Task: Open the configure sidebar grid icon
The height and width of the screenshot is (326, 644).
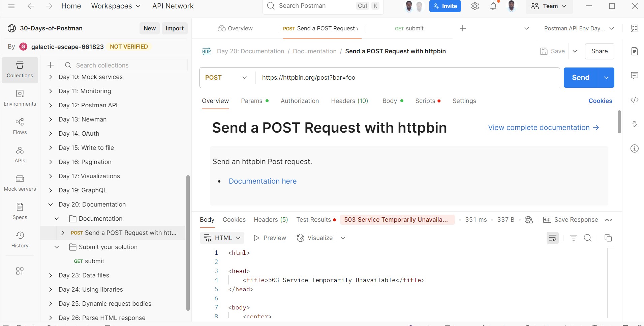Action: click(20, 271)
